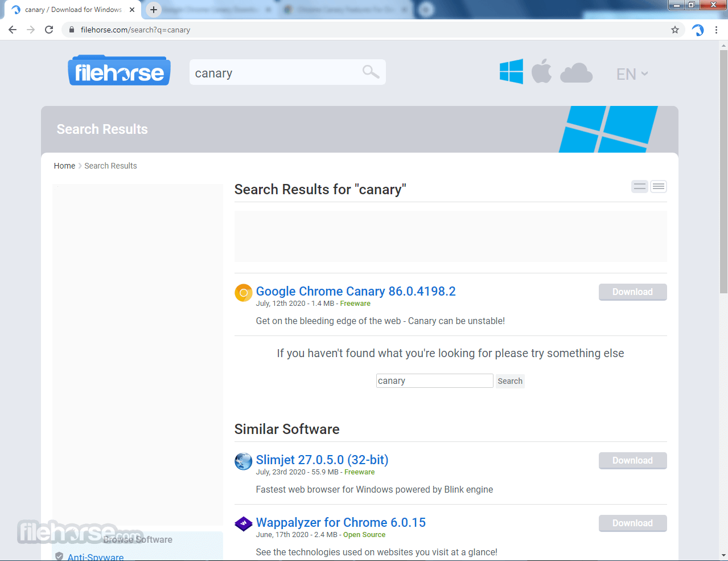
Task: Select the cloud web apps icon
Action: tap(576, 73)
